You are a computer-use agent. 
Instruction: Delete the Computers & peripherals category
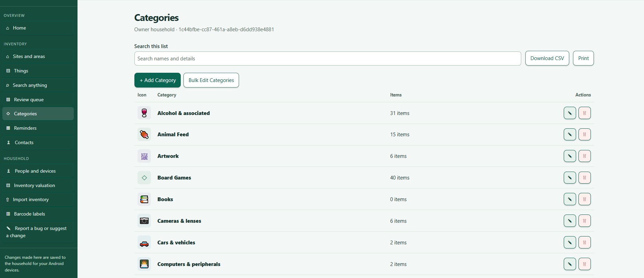click(x=584, y=264)
